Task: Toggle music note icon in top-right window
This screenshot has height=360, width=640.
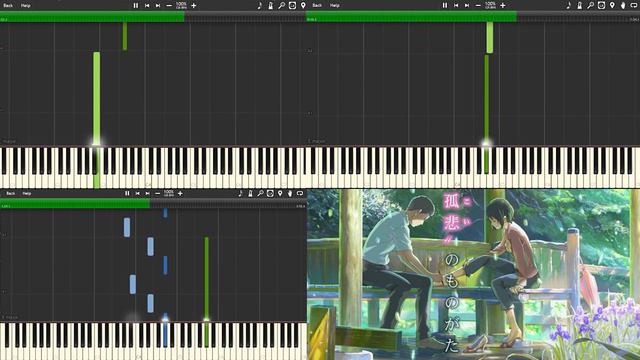Action: (x=569, y=5)
